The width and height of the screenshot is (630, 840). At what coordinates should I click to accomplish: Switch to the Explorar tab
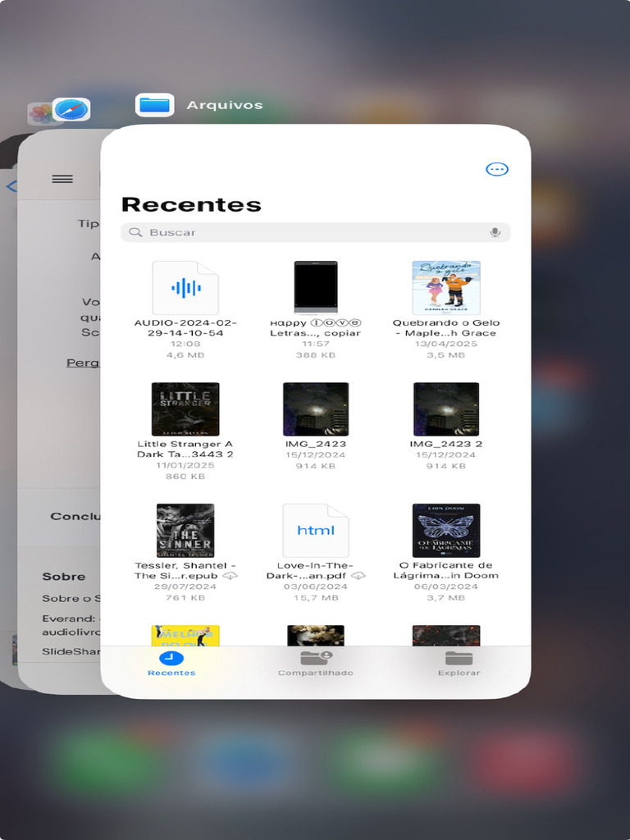pyautogui.click(x=459, y=663)
